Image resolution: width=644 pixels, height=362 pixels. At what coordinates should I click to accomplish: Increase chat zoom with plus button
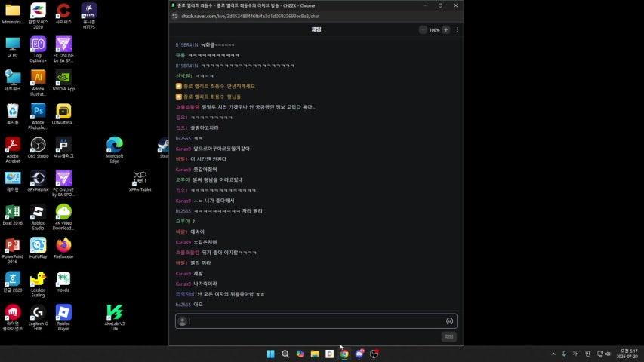446,29
